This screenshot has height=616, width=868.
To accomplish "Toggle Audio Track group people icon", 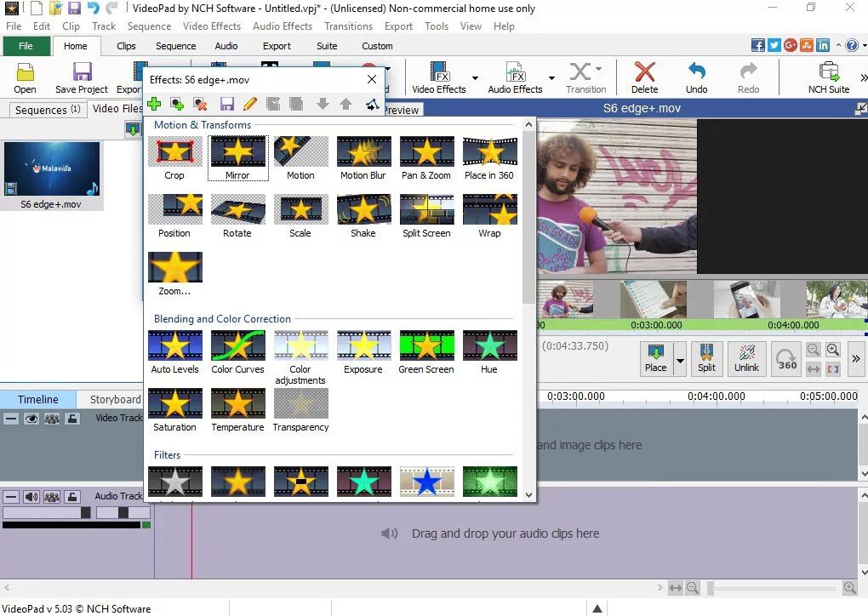I will (51, 496).
